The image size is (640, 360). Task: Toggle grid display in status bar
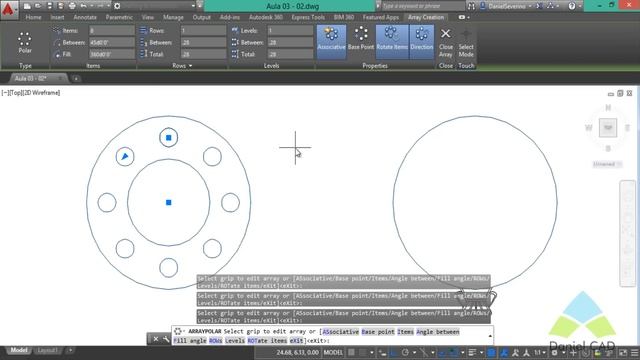(351, 353)
